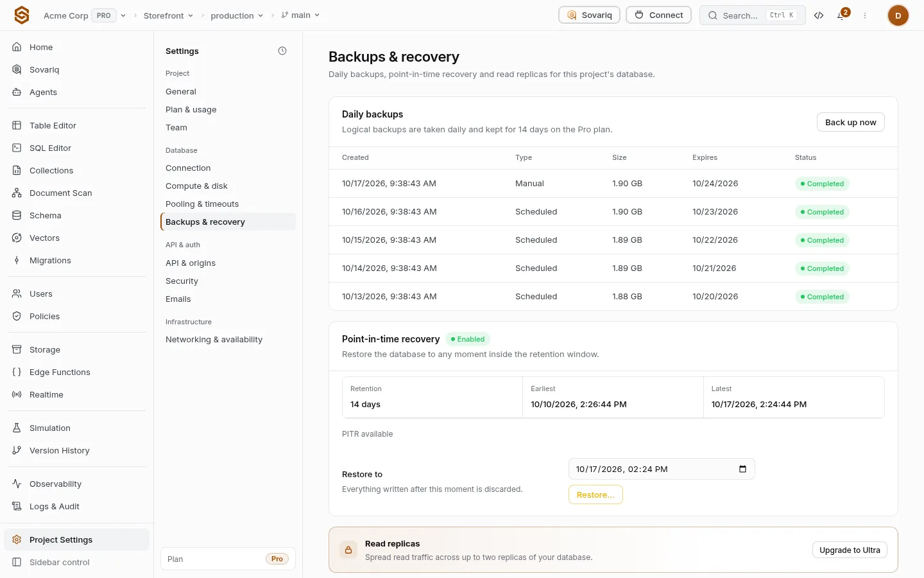Click the 1.88 GB size cell
This screenshot has width=924, height=578.
tap(627, 297)
